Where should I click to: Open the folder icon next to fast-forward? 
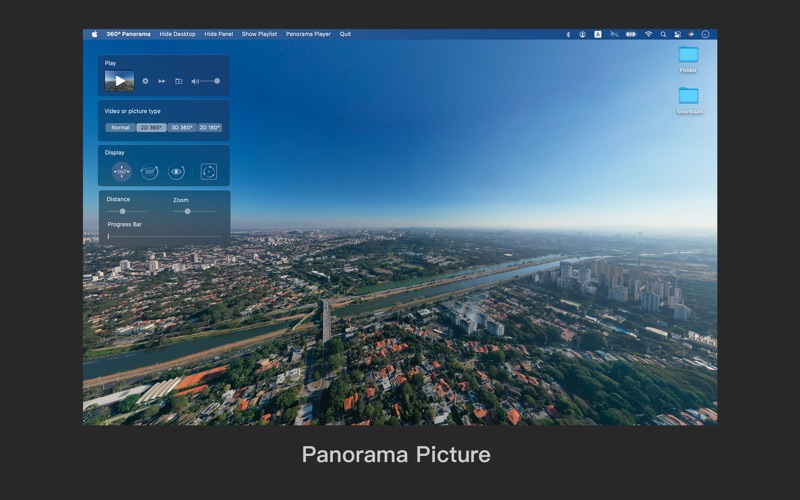pos(178,81)
